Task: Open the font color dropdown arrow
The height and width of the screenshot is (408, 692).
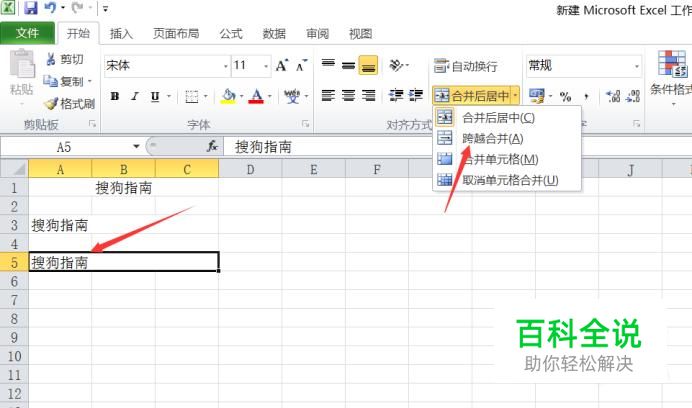Action: coord(270,96)
